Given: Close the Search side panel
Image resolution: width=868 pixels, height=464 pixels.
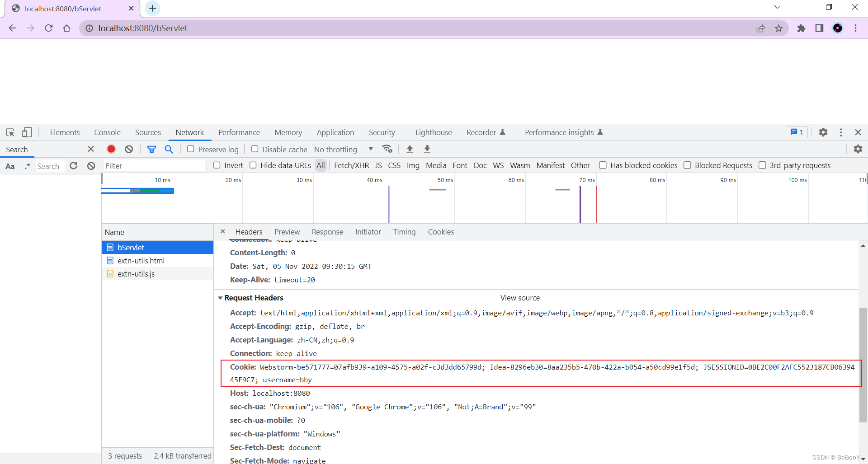Looking at the screenshot, I should pos(91,149).
